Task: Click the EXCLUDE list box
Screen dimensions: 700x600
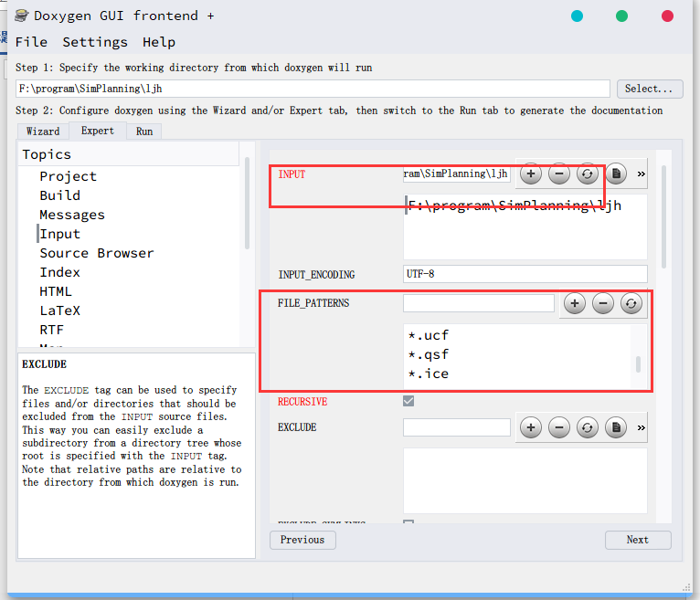Action: 525,481
